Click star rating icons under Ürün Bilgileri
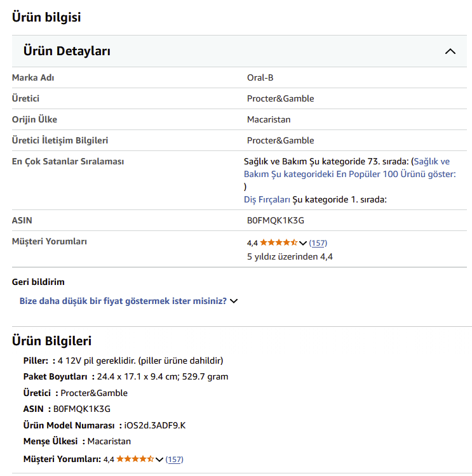Screen dimensions: 472x476 point(135,459)
